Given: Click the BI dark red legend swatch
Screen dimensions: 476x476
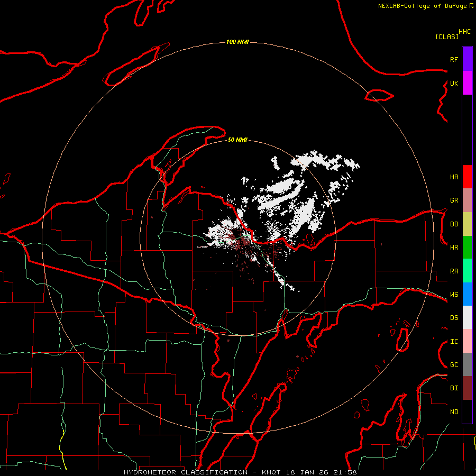Looking at the screenshot, I should [x=467, y=388].
